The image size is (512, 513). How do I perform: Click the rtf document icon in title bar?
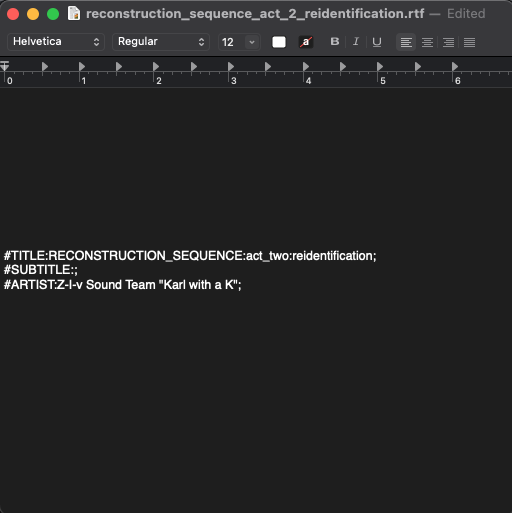[74, 14]
